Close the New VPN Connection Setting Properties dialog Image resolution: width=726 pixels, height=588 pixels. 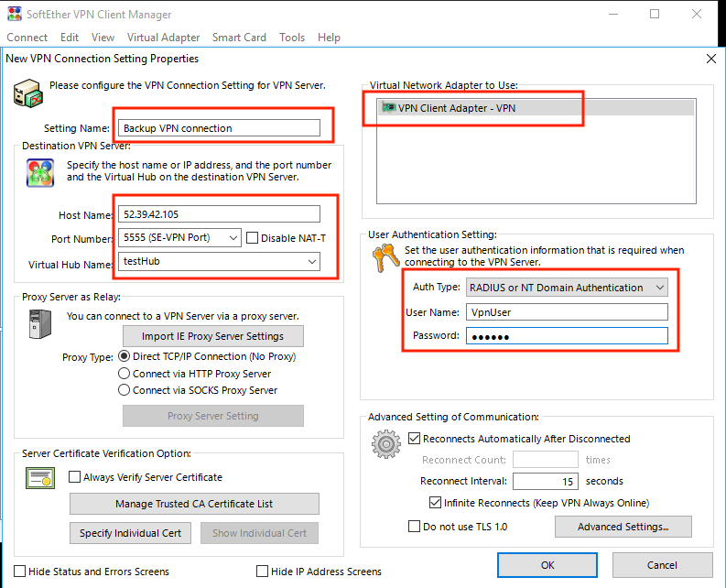[711, 59]
